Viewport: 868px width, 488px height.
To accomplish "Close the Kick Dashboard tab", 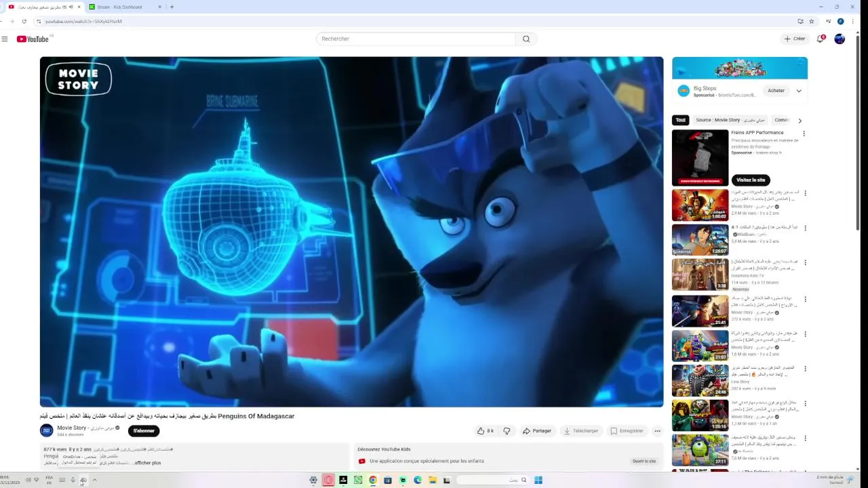I will [x=160, y=7].
